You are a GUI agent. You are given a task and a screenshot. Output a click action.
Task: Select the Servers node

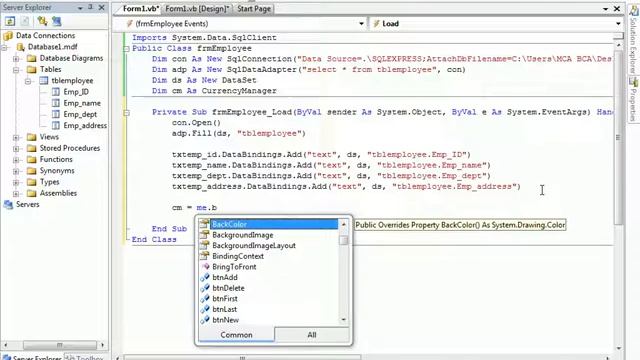tap(27, 204)
